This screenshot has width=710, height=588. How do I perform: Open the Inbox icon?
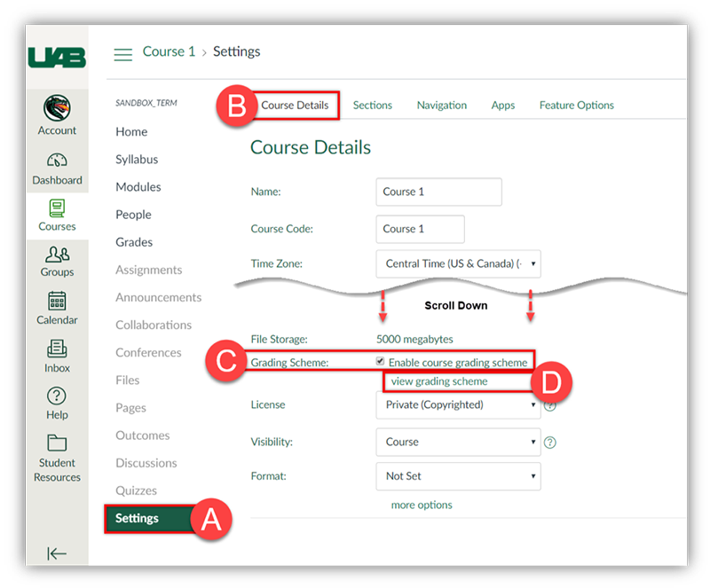coord(57,349)
